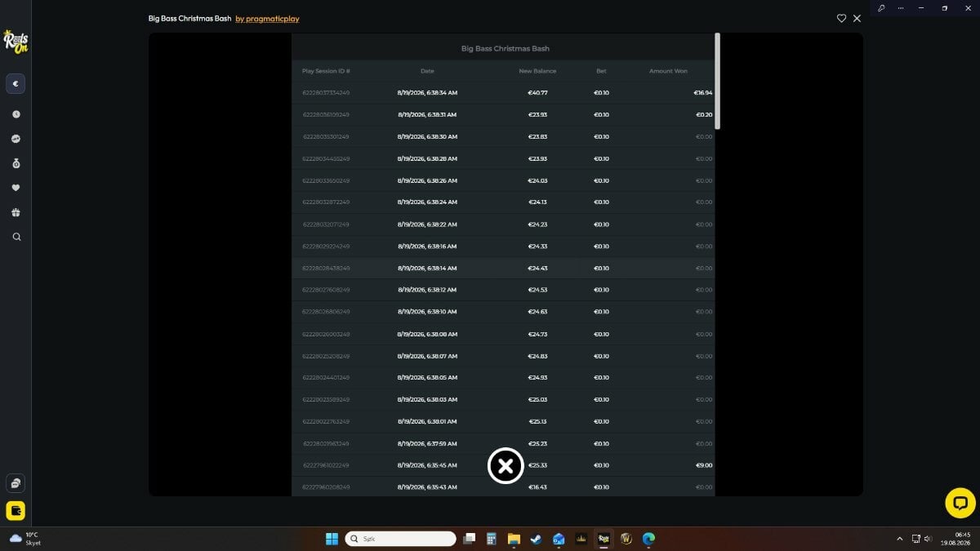Close the game history with round X
Image resolution: width=980 pixels, height=551 pixels.
click(506, 466)
